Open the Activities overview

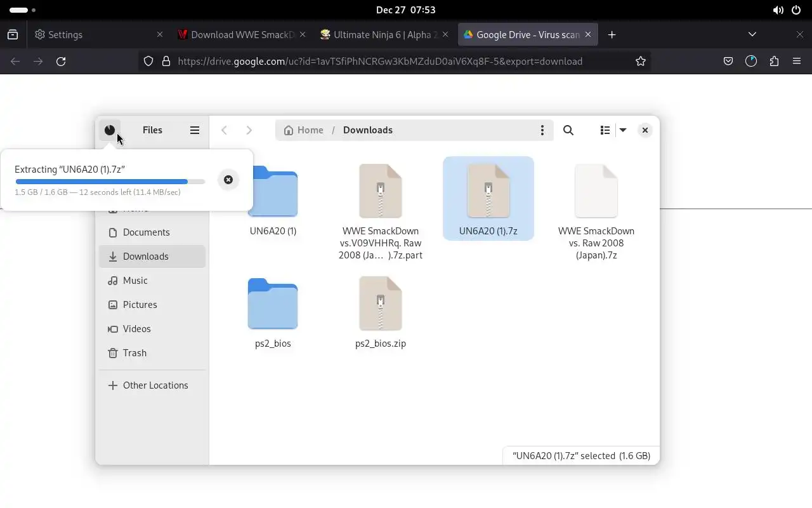23,10
